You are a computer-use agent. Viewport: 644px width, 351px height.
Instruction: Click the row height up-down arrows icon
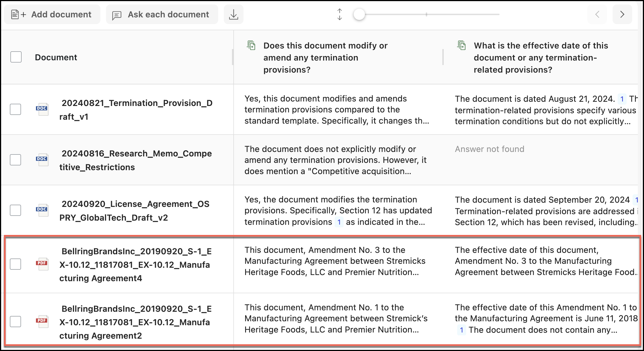[339, 14]
